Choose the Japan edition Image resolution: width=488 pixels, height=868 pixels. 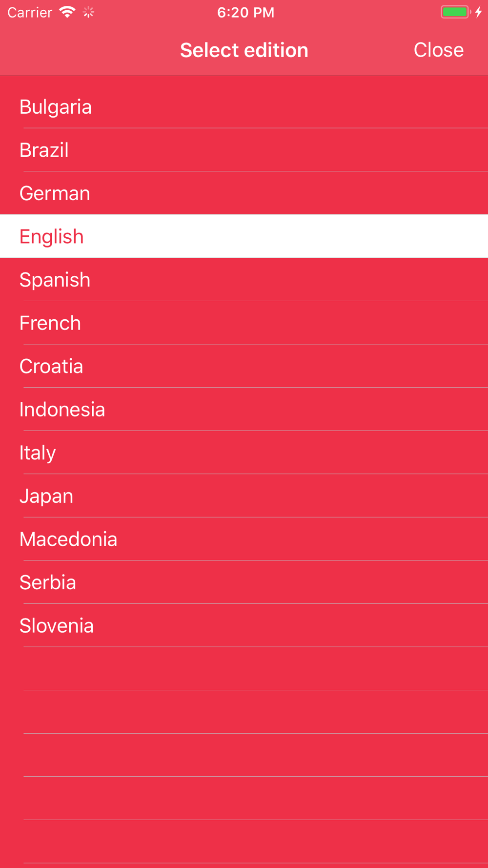[46, 496]
